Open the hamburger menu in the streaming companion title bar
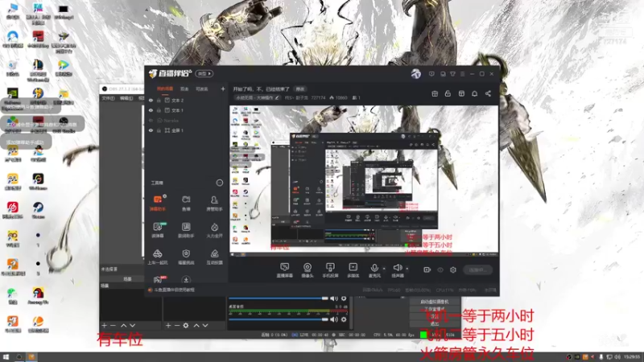The height and width of the screenshot is (362, 644). [462, 74]
